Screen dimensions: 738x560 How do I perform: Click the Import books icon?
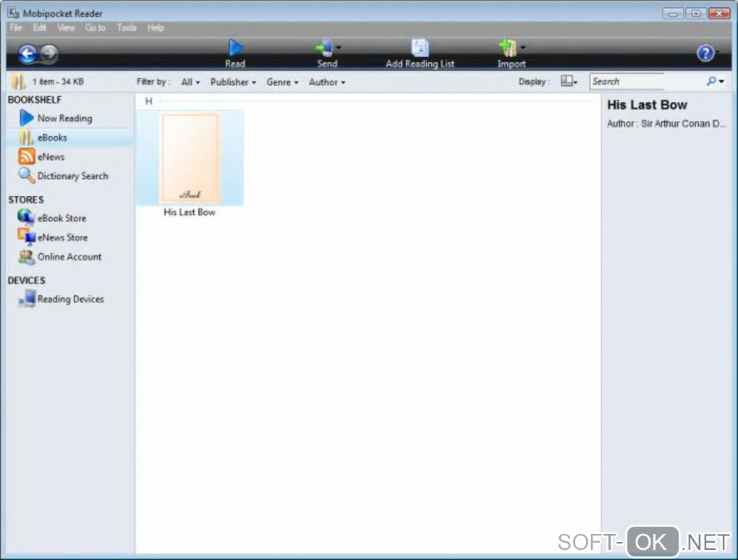coord(509,48)
